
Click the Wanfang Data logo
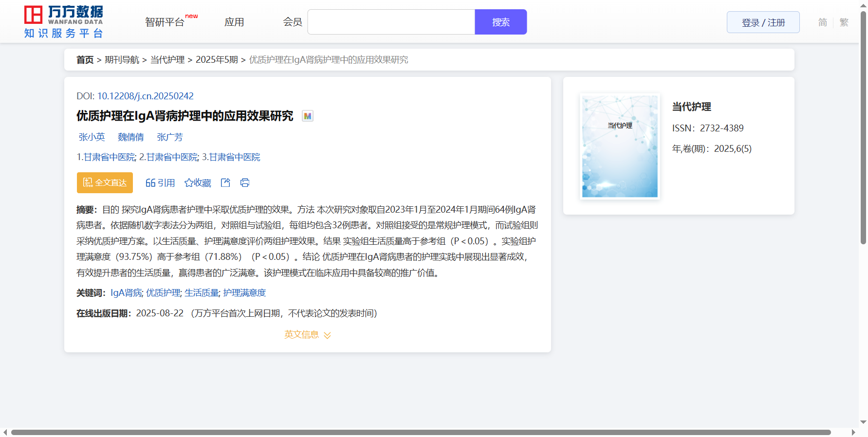pyautogui.click(x=63, y=22)
